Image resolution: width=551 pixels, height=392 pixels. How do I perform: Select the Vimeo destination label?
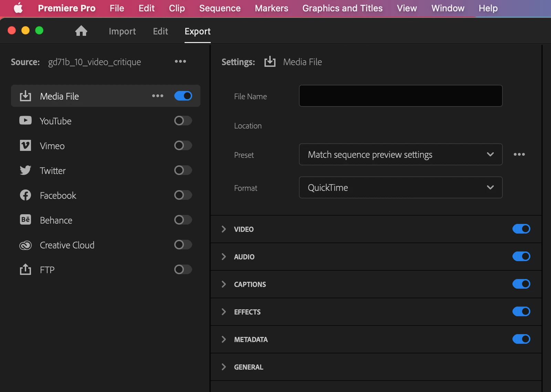pos(52,146)
